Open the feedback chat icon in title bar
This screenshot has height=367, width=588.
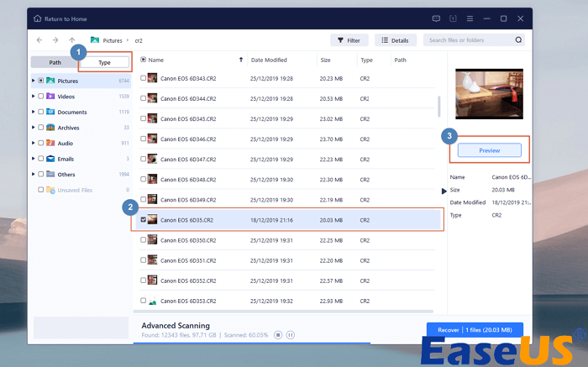click(x=436, y=18)
